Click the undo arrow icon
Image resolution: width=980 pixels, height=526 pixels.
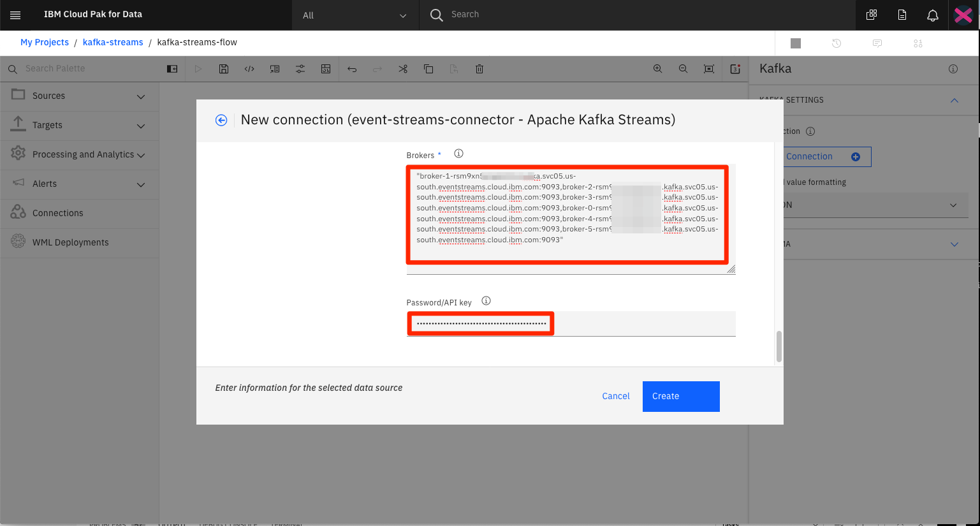tap(352, 69)
